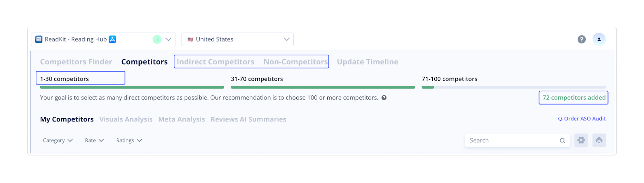Viewport: 644px width, 183px height.
Task: Click the green status badge beside ReadKit
Action: 157,39
